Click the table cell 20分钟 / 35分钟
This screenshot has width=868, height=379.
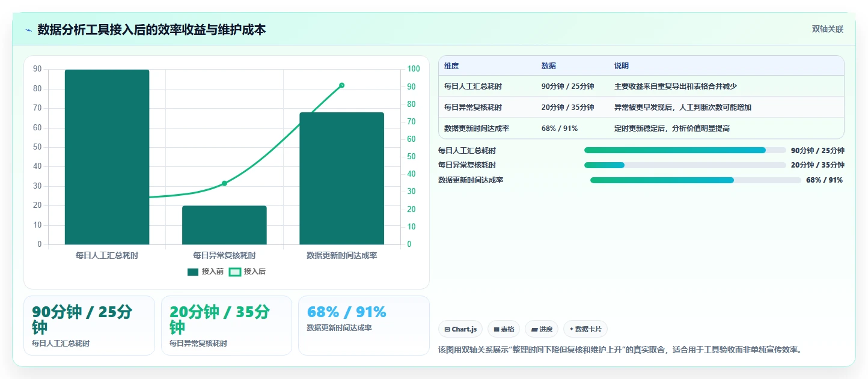567,108
